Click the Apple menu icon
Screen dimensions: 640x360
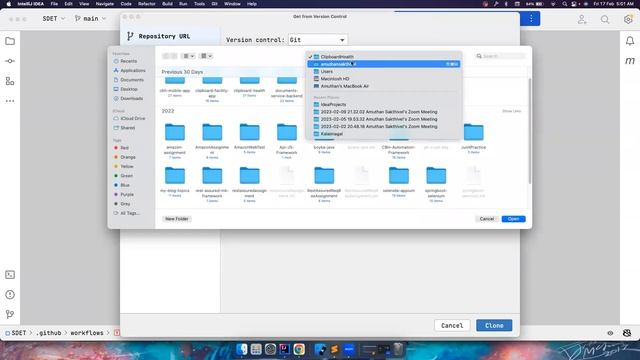9,4
